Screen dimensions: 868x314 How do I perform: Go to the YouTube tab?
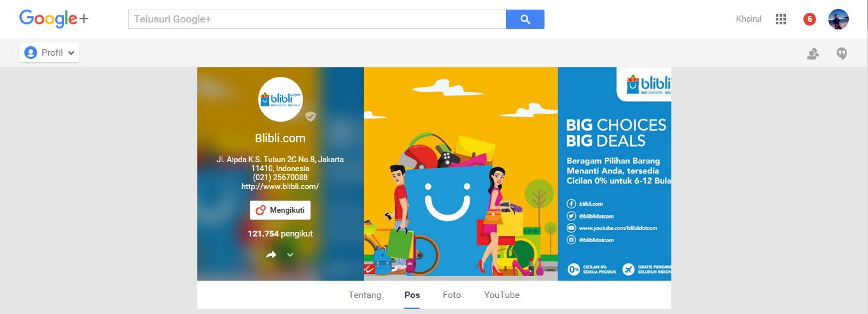point(502,295)
